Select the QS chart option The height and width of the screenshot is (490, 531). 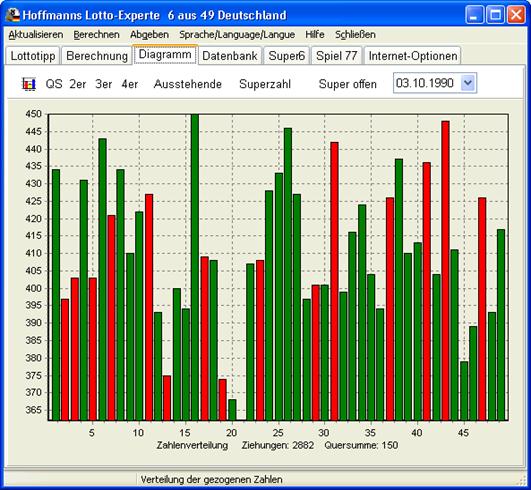tap(54, 84)
